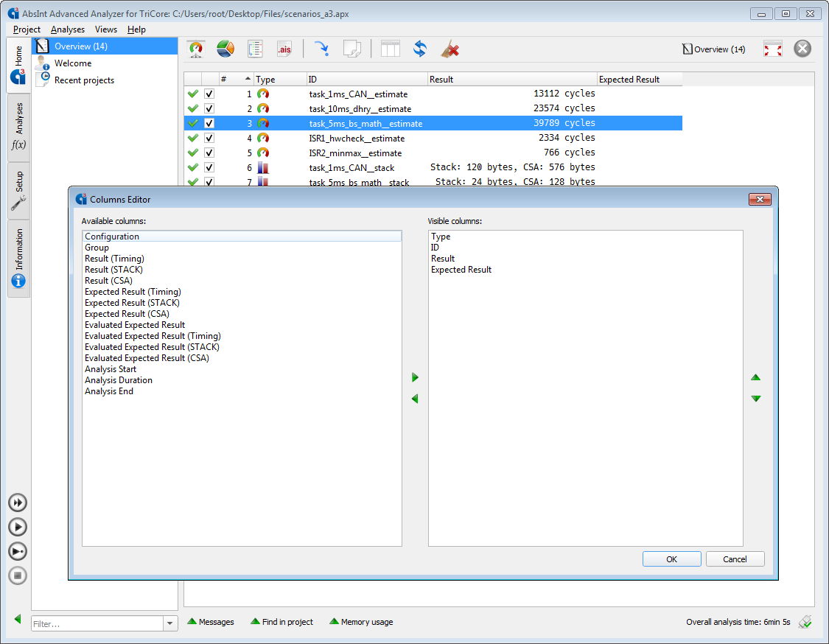Screen dimensions: 829x644
Task: Click the # column sort arrow header
Action: 236,80
